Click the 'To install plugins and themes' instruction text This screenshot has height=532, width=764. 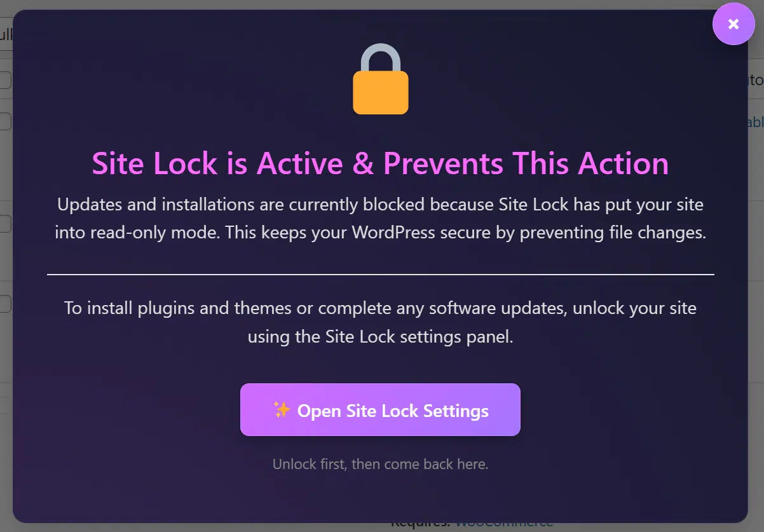[x=380, y=323]
